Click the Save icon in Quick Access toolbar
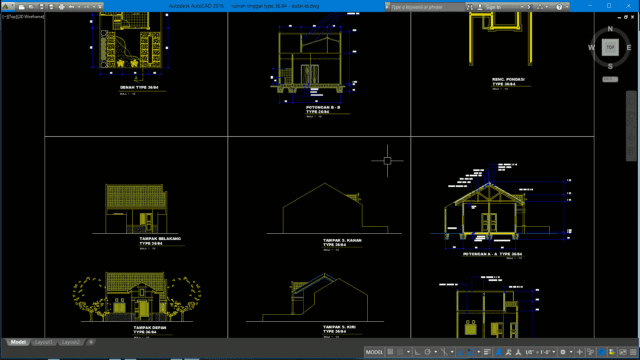The width and height of the screenshot is (640, 360). click(x=42, y=7)
